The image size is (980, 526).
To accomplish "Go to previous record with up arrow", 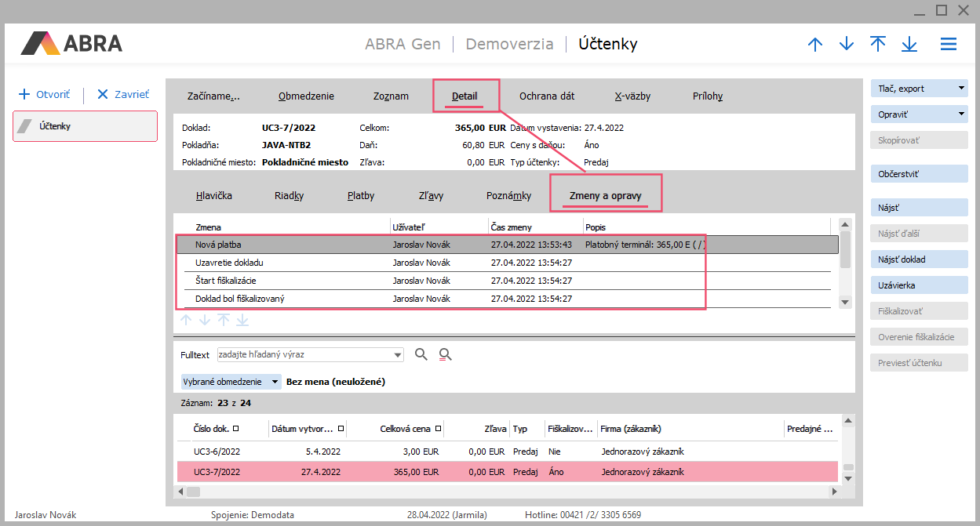I will click(x=815, y=45).
